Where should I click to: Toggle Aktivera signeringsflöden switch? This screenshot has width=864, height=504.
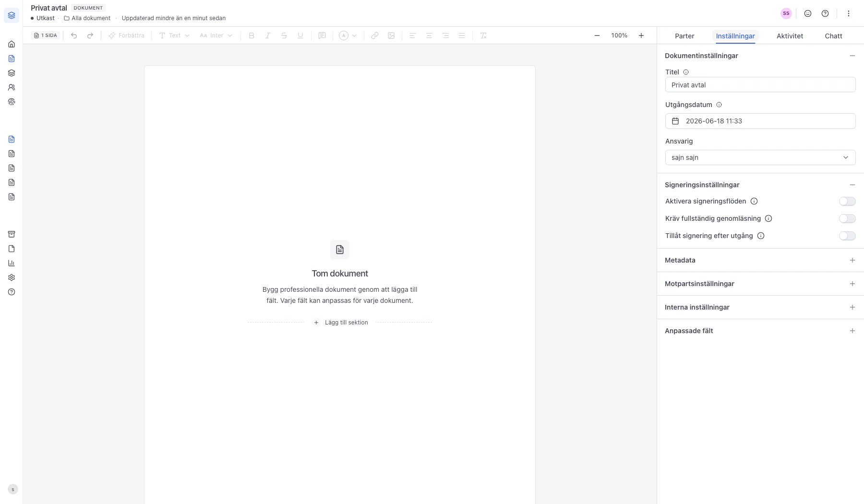pos(847,201)
